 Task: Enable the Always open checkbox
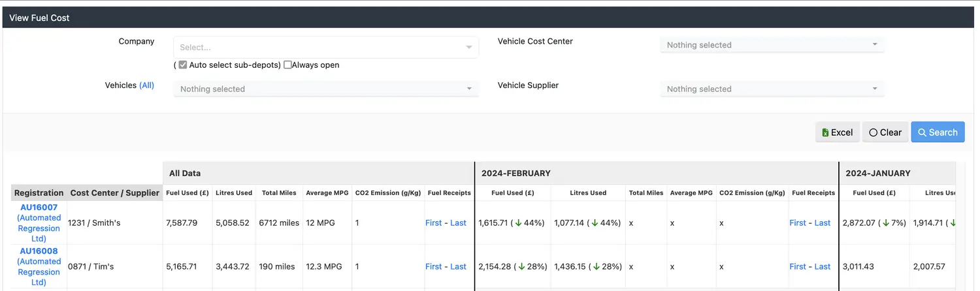(287, 65)
